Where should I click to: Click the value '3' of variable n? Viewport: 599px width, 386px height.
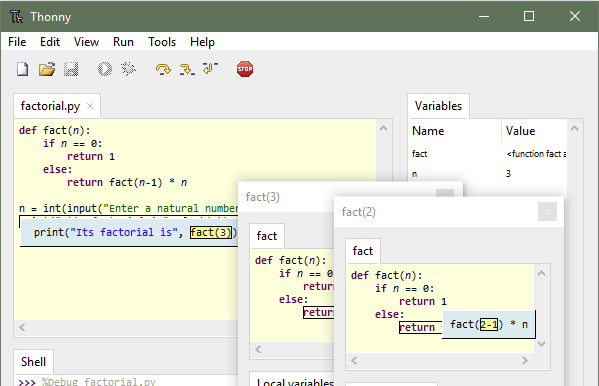pyautogui.click(x=508, y=174)
